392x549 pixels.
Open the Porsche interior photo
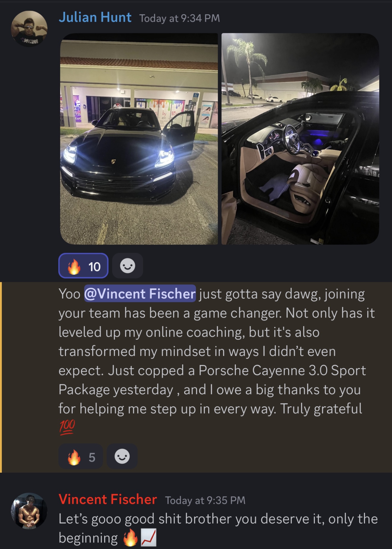300,139
